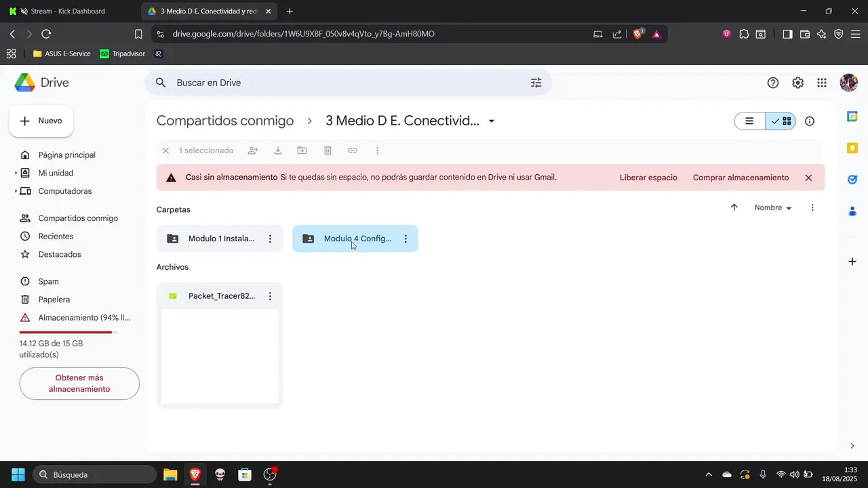Switch to list layout view
Viewport: 868px width, 488px height.
click(x=750, y=121)
